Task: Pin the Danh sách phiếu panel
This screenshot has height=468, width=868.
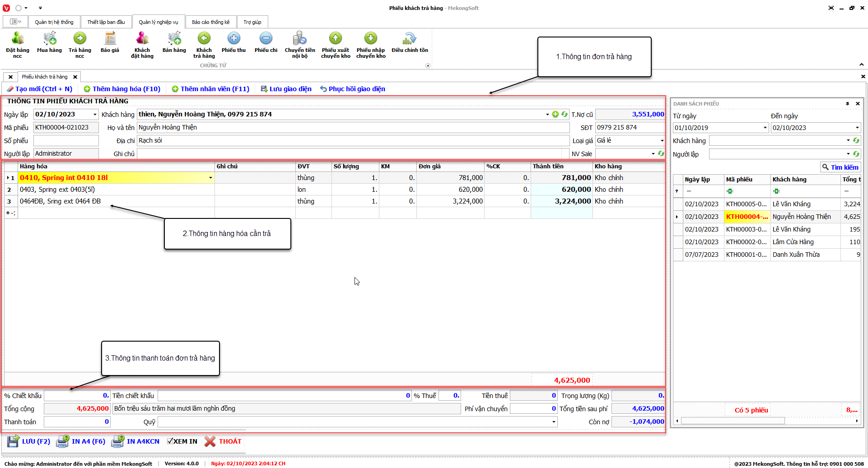Action: point(847,104)
